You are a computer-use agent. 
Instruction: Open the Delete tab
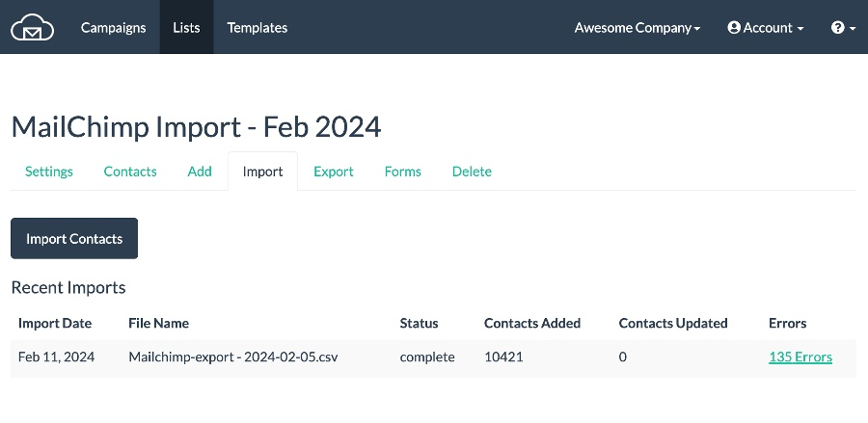point(472,172)
